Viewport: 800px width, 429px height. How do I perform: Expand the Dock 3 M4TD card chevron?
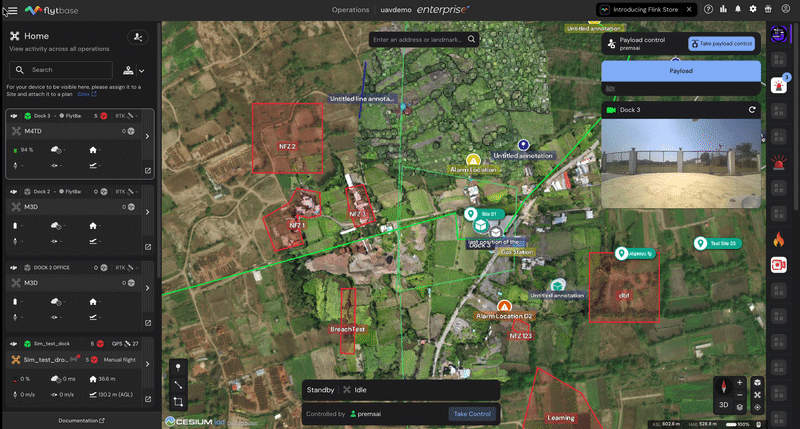pos(147,136)
